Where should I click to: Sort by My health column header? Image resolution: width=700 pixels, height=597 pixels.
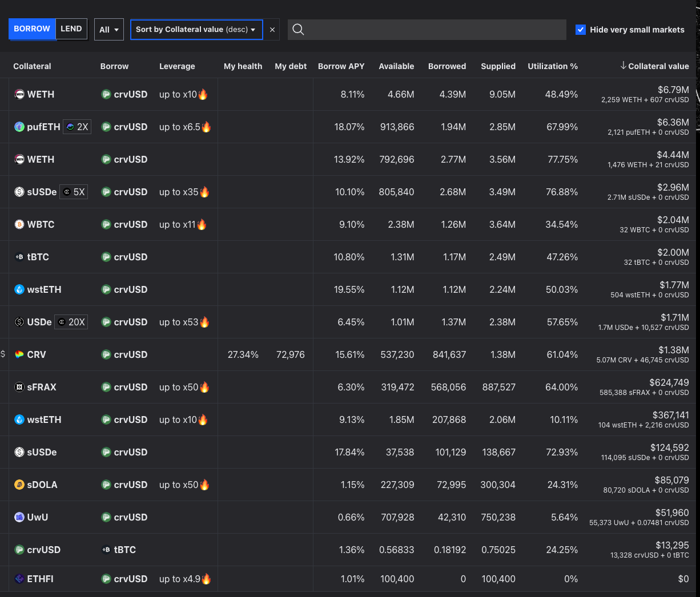tap(243, 66)
